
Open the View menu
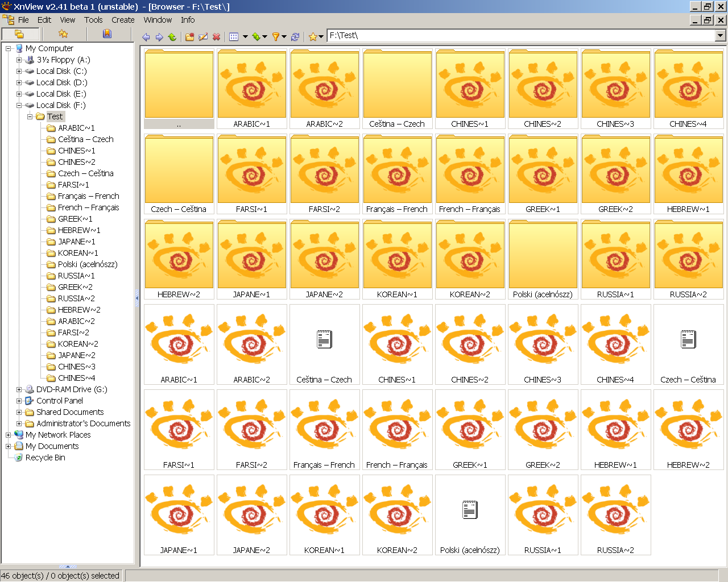pyautogui.click(x=68, y=20)
